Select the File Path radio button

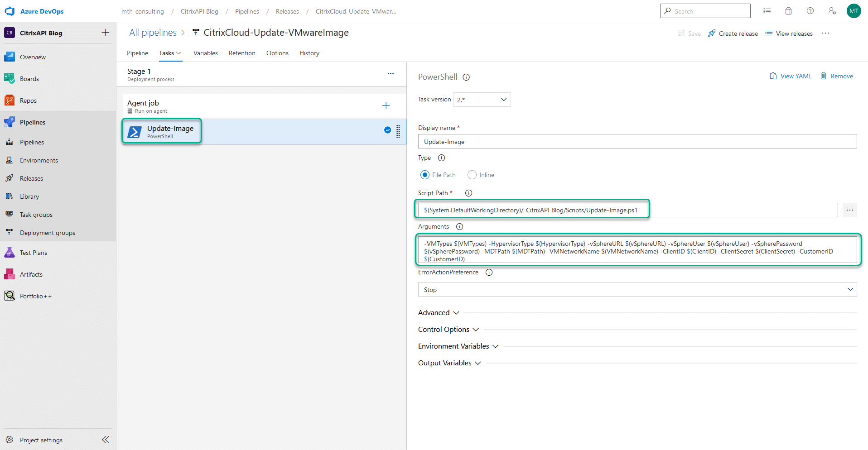[425, 175]
